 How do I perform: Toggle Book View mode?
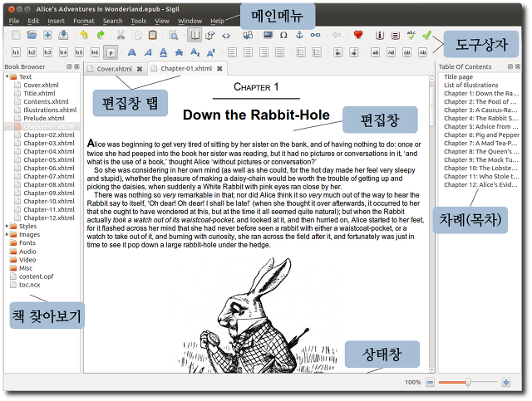tap(195, 35)
